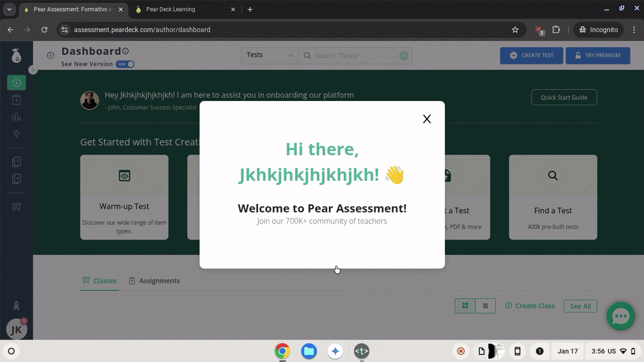Open the Find a Test card
Screen dimensions: 644x362
pos(553,197)
